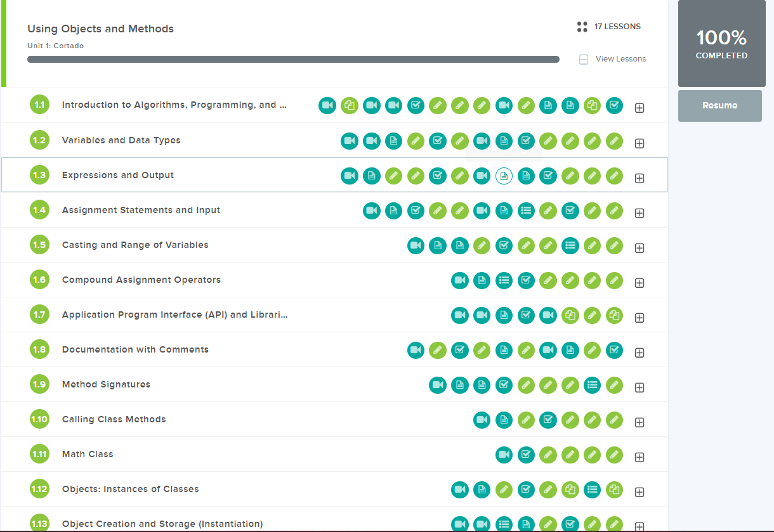Open the quiz icon in Casting and Range of Variables
The width and height of the screenshot is (774, 532).
click(x=504, y=245)
